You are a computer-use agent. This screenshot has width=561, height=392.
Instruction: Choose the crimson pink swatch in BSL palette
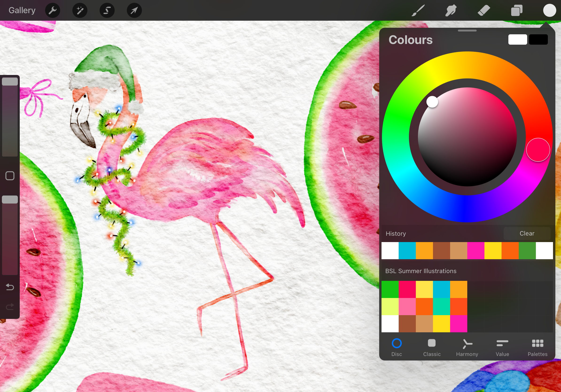[x=407, y=289]
